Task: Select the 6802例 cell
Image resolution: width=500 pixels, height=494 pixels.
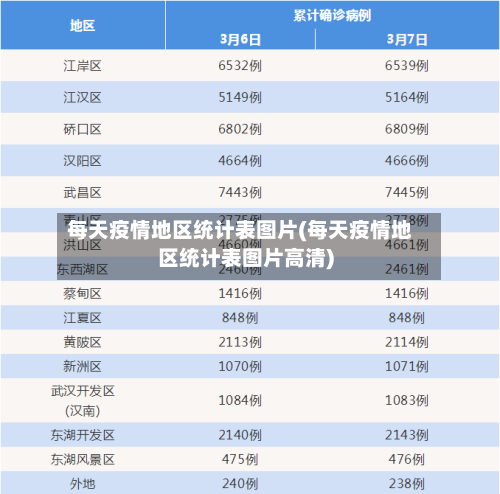Action: point(240,129)
